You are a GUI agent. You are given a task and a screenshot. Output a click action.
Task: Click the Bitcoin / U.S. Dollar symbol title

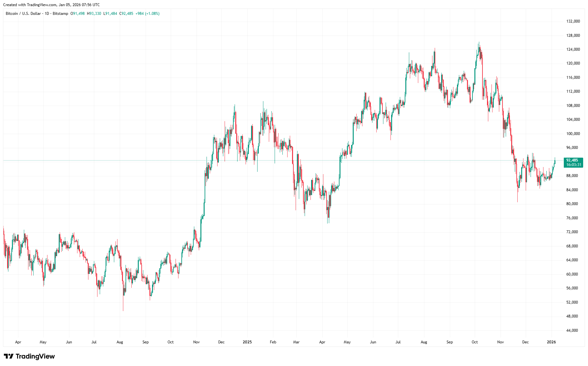click(x=23, y=14)
